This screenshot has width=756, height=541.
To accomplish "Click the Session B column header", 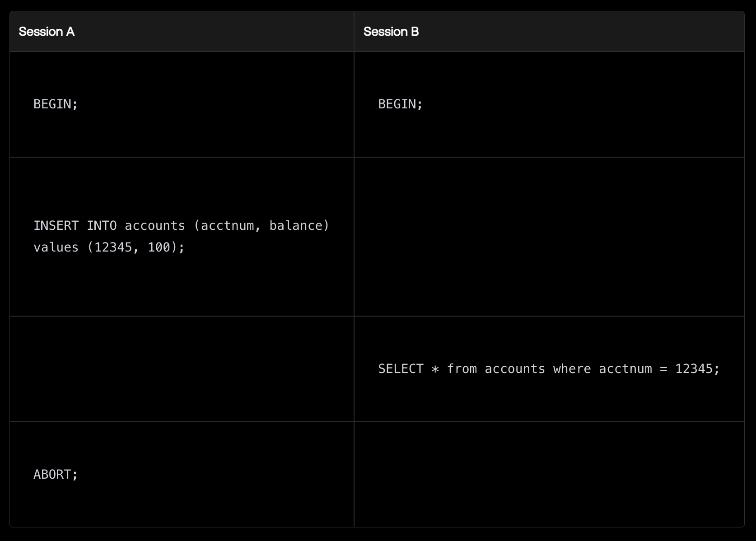I will coord(391,32).
